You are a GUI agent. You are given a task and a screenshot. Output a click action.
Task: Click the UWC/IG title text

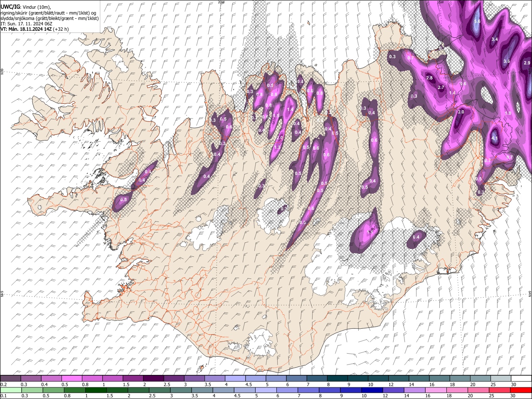(10, 7)
